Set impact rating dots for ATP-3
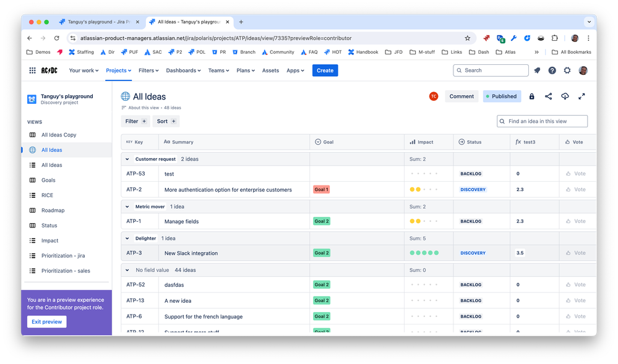Image resolution: width=618 pixels, height=364 pixels. [x=424, y=253]
